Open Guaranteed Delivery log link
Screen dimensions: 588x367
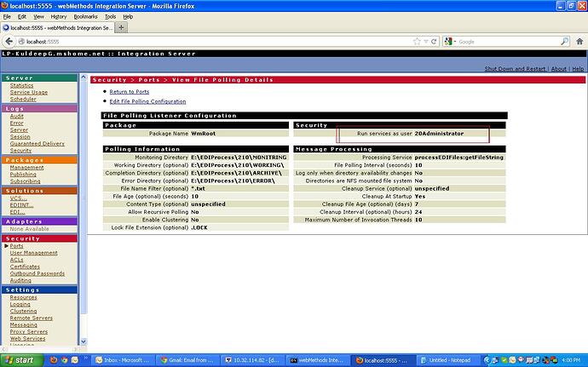37,144
